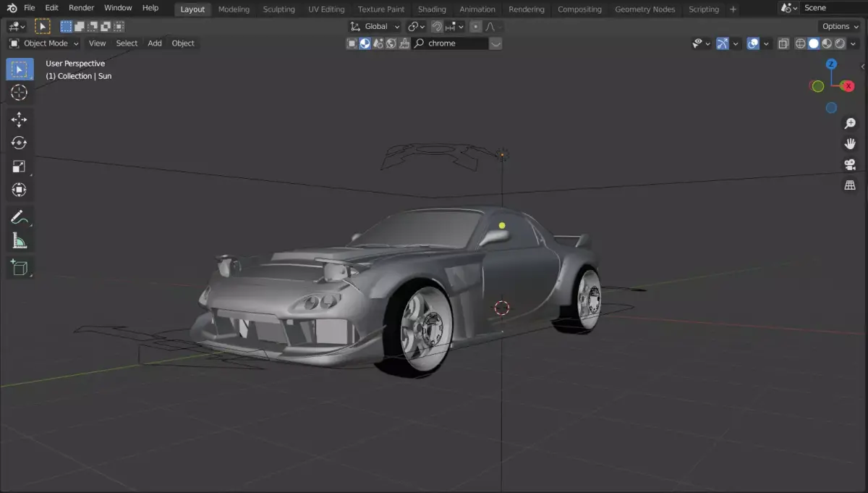Viewport: 868px width, 493px height.
Task: Click the add workspace plus icon
Action: (733, 9)
